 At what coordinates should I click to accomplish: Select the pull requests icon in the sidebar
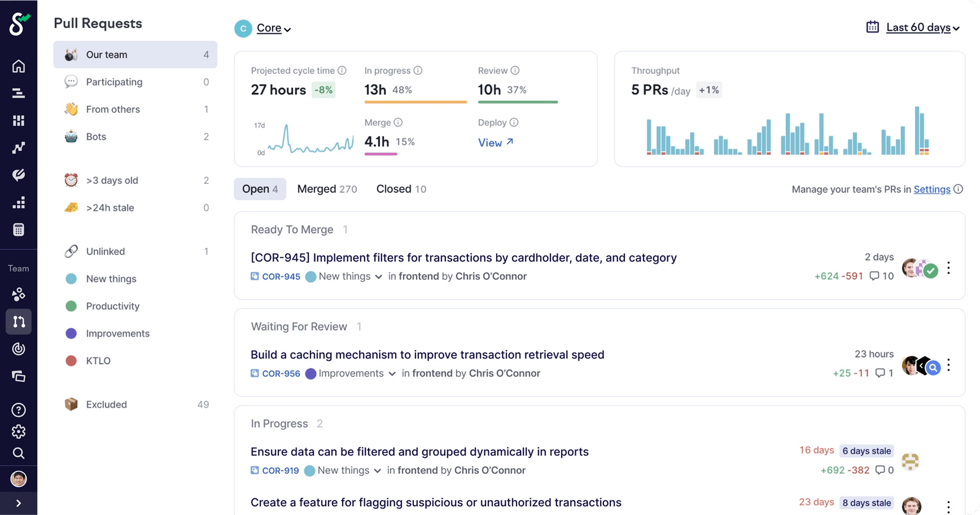coord(19,322)
